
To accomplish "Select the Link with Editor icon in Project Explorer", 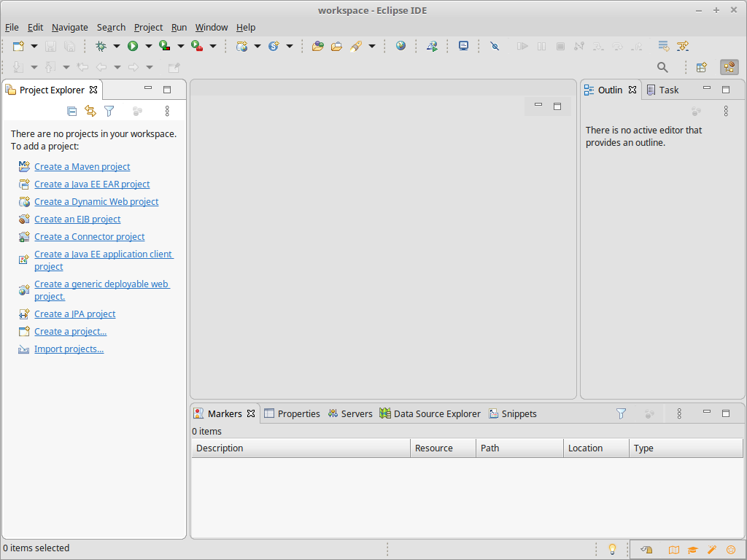I will (90, 111).
